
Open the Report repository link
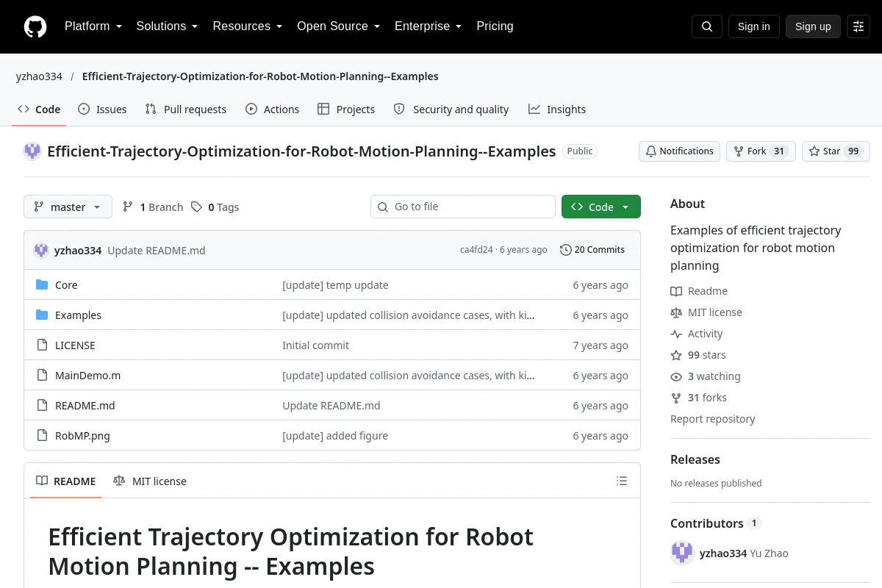[x=712, y=419]
